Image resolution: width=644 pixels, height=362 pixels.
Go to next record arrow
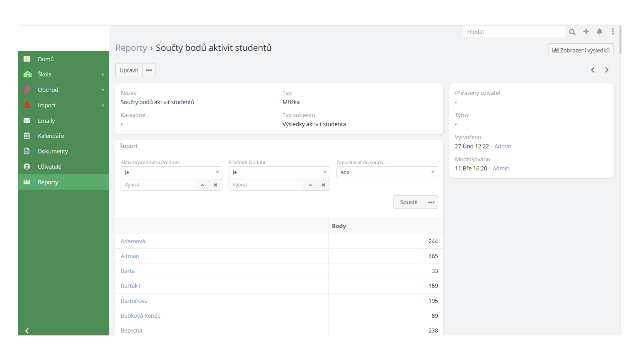607,70
